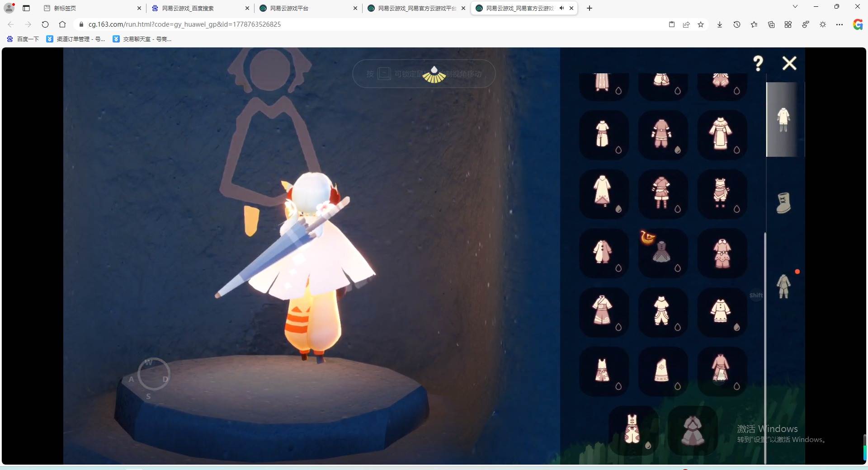868x470 pixels.
Task: Open the downloads panel
Action: pyautogui.click(x=720, y=24)
